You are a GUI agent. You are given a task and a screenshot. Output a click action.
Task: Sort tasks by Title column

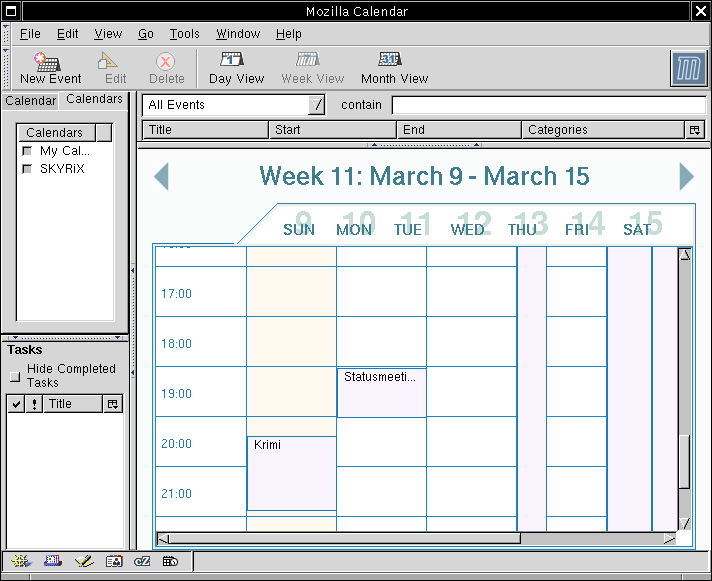[x=73, y=404]
